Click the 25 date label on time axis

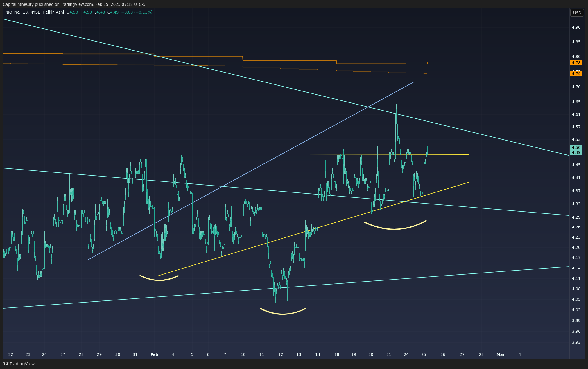(x=424, y=354)
